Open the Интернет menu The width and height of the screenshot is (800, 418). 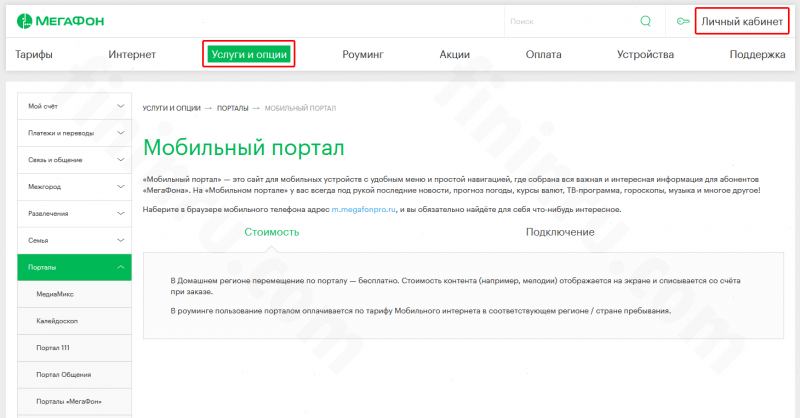click(x=132, y=54)
